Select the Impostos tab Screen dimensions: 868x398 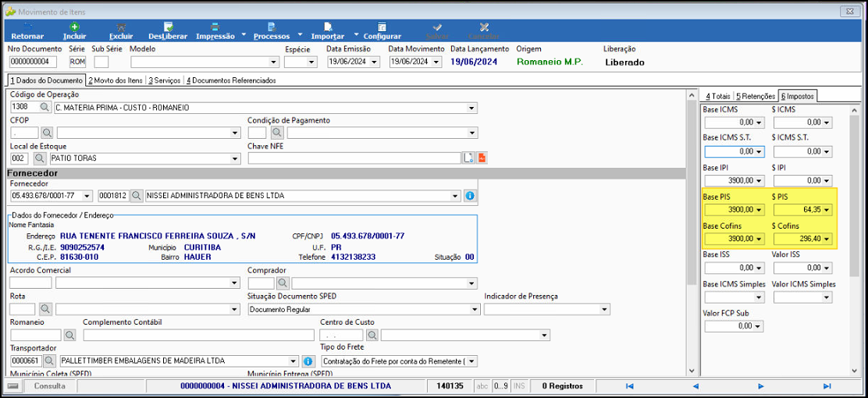[x=797, y=96]
